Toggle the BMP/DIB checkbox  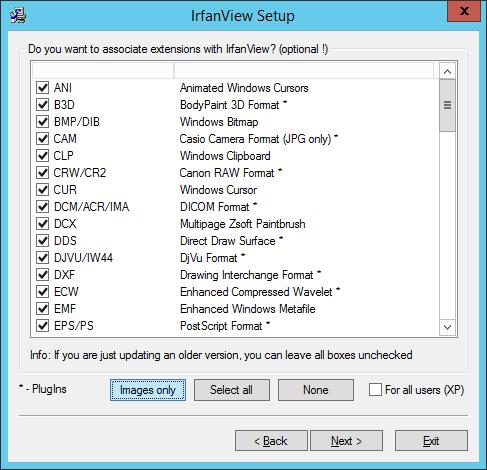42,122
